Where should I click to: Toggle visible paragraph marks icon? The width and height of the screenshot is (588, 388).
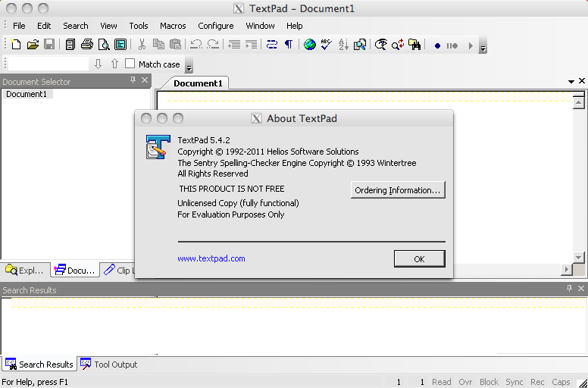point(289,44)
